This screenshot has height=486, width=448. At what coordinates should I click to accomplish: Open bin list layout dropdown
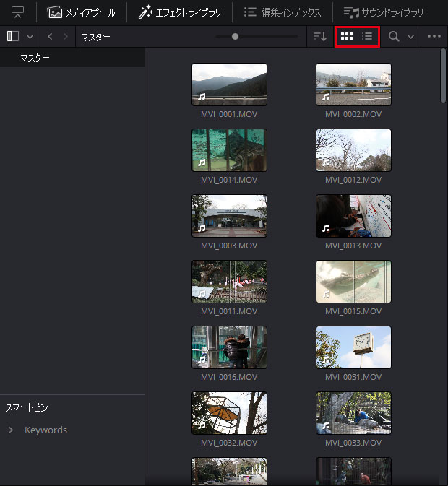30,36
